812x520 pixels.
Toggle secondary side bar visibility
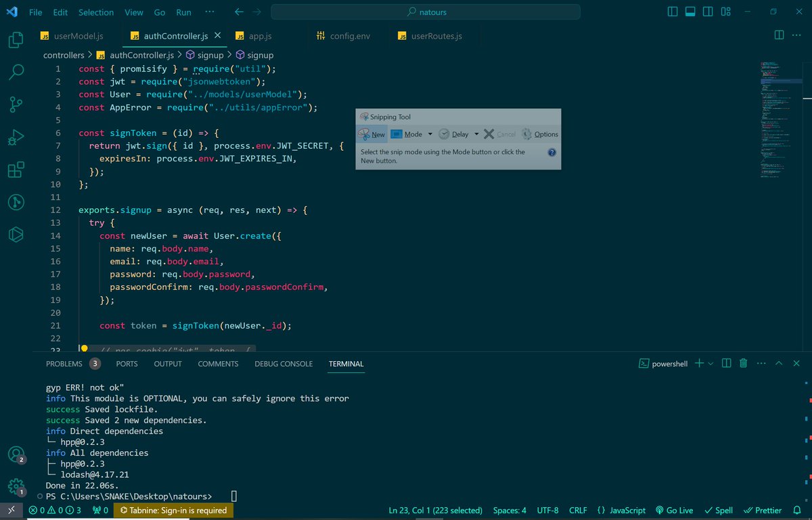(708, 12)
